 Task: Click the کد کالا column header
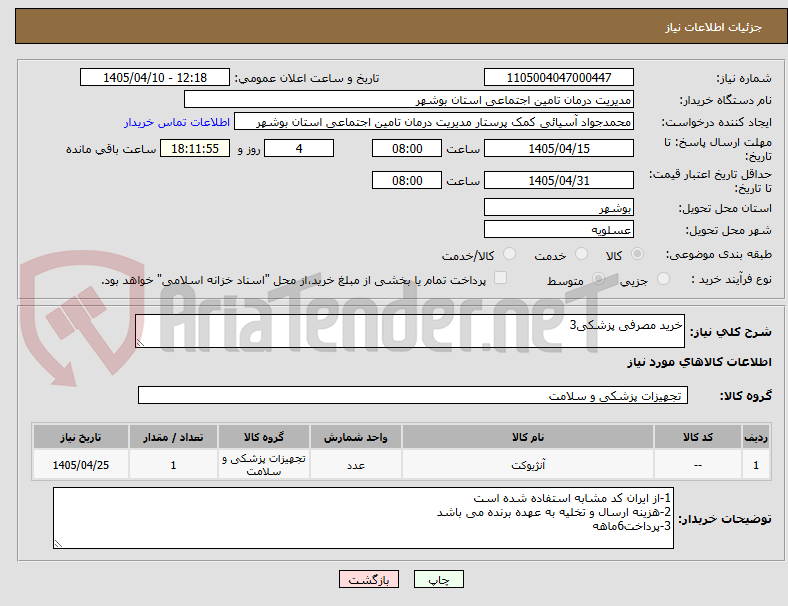(698, 437)
